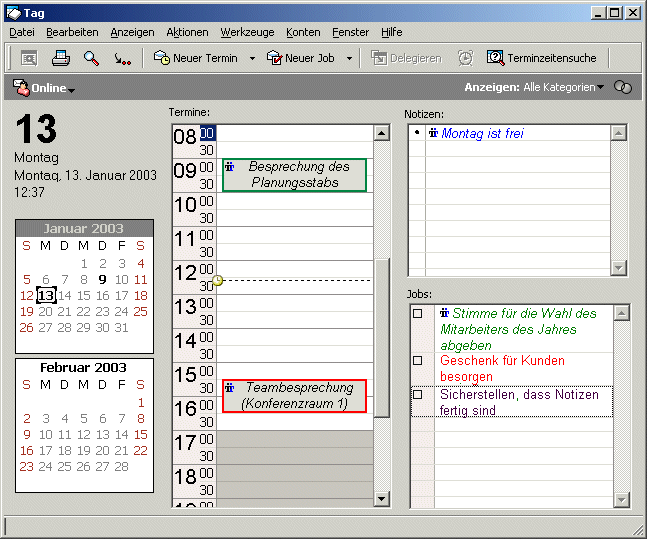Expand the Neuer Job dropdown arrow

pos(349,59)
